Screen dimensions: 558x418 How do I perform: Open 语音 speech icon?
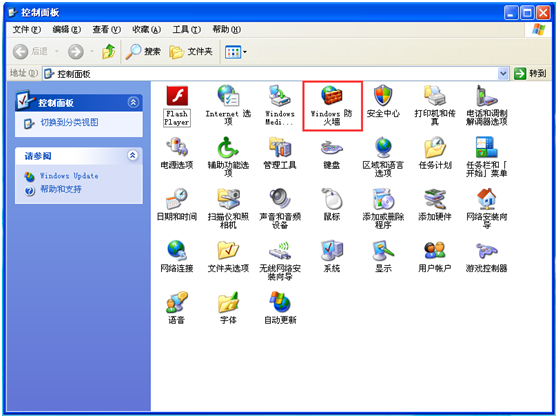[x=177, y=308]
